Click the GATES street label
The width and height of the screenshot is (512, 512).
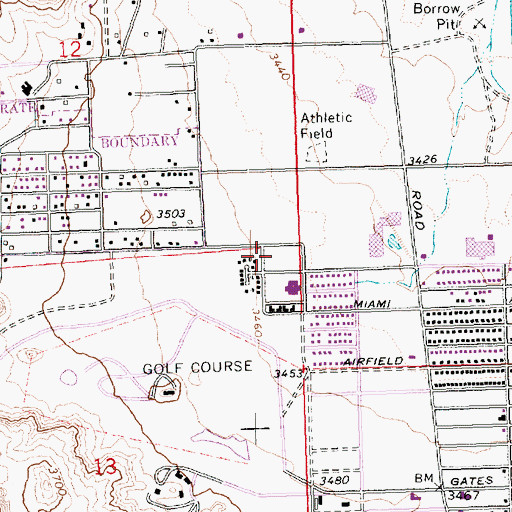471,481
